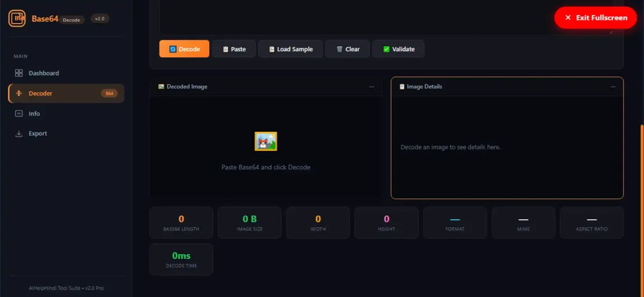The width and height of the screenshot is (644, 297).
Task: Click the MAIN section label
Action: pyautogui.click(x=20, y=56)
